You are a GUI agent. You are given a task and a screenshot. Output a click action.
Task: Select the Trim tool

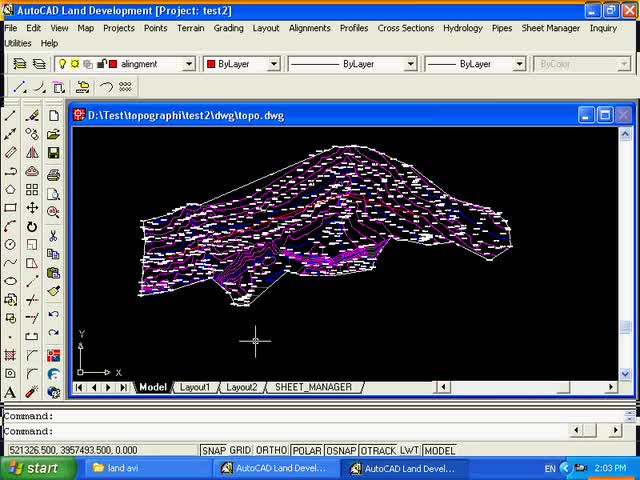[x=32, y=300]
